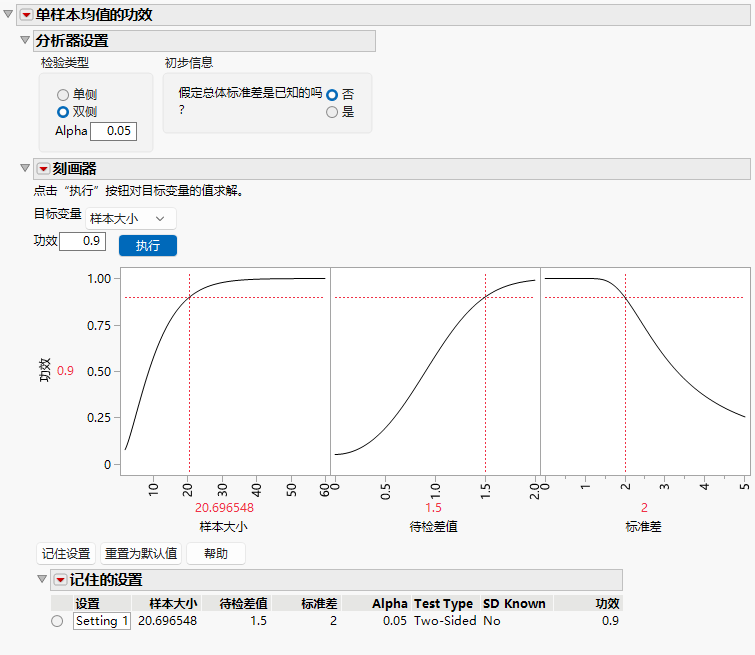This screenshot has height=655, width=755.
Task: Open the 帮助 button
Action: click(x=216, y=554)
